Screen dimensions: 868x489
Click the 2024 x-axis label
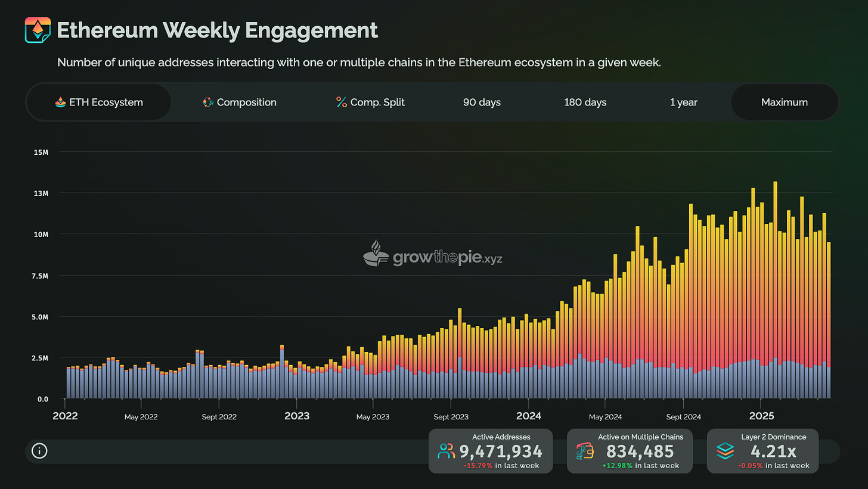coord(529,415)
